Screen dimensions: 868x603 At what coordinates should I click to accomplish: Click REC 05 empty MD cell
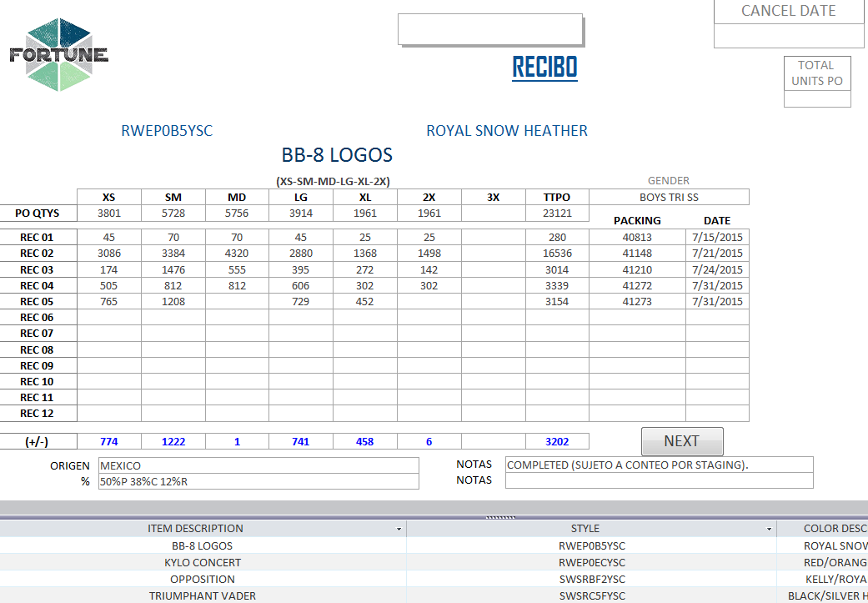[237, 301]
